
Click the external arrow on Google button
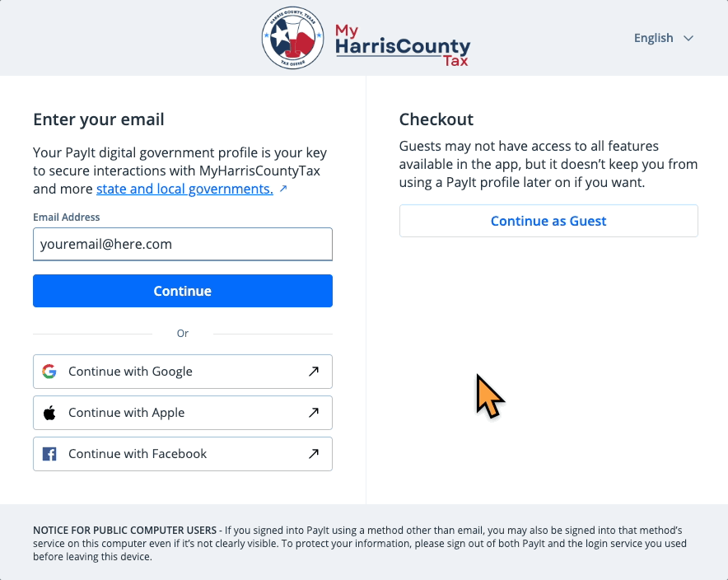coord(314,372)
